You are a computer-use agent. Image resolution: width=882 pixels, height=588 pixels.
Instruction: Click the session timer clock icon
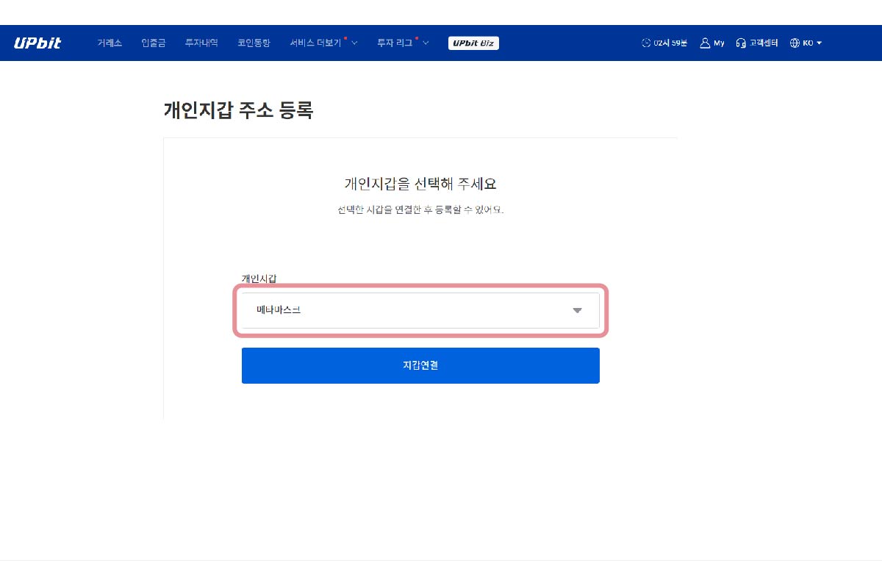pos(646,43)
